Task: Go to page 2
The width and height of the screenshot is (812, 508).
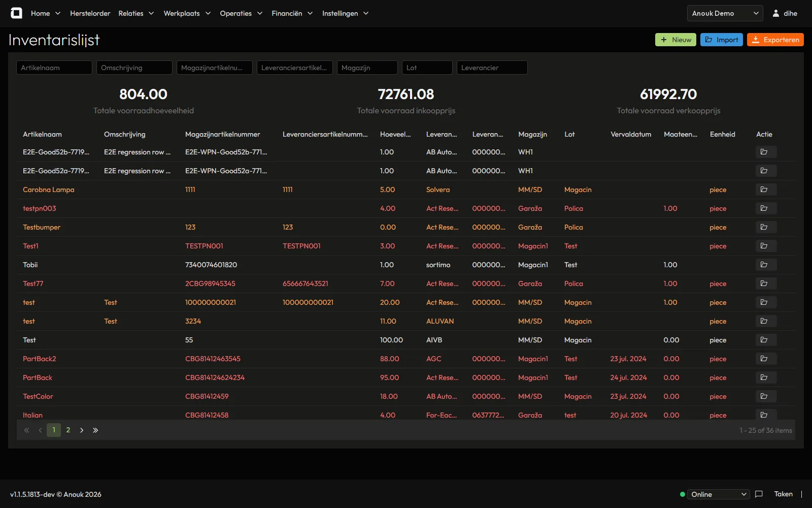Action: tap(68, 430)
